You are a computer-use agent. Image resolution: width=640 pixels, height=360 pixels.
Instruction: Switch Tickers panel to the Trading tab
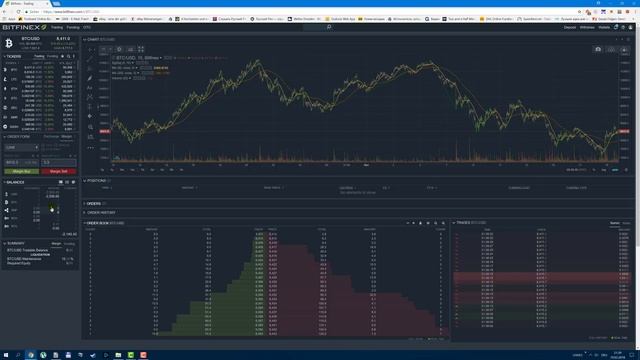coord(39,56)
